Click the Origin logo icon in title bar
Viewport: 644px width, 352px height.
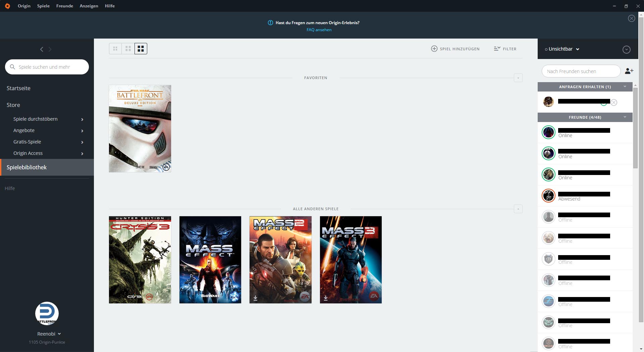click(x=7, y=6)
